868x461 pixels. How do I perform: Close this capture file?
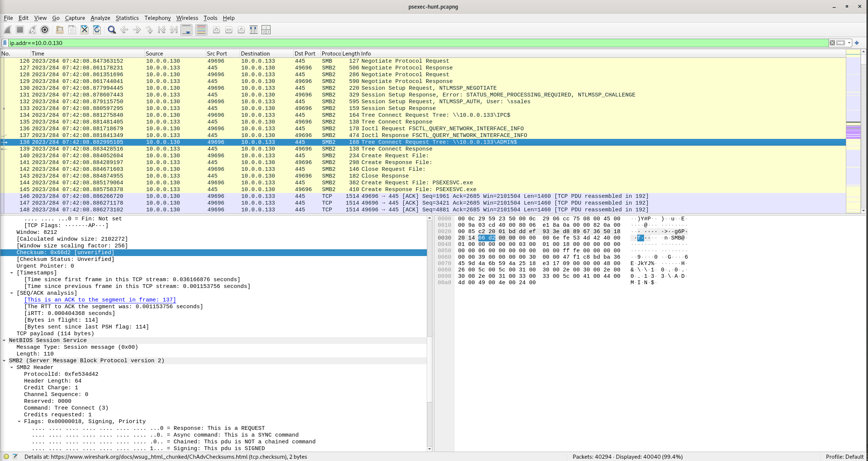click(x=85, y=30)
